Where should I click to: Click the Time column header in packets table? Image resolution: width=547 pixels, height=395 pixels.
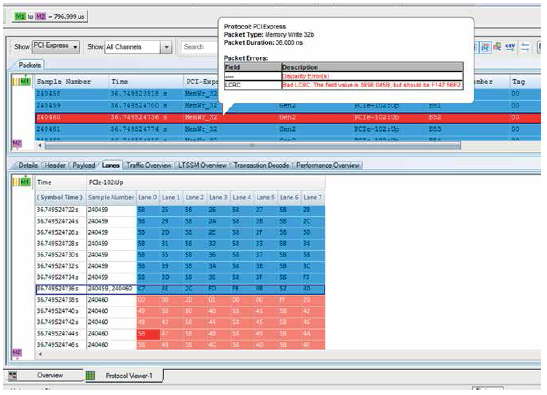(146, 82)
